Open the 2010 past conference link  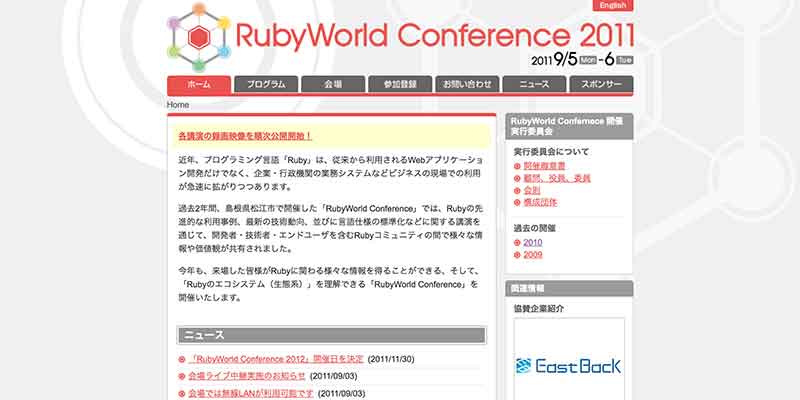533,242
